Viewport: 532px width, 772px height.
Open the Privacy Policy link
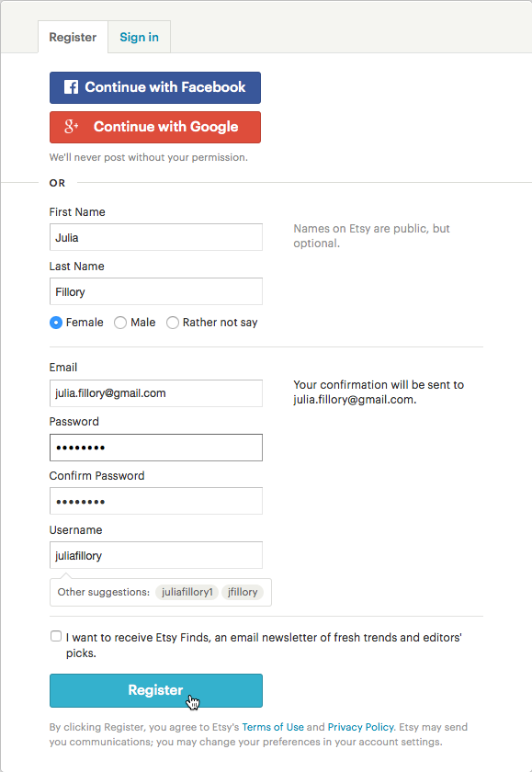(x=361, y=727)
